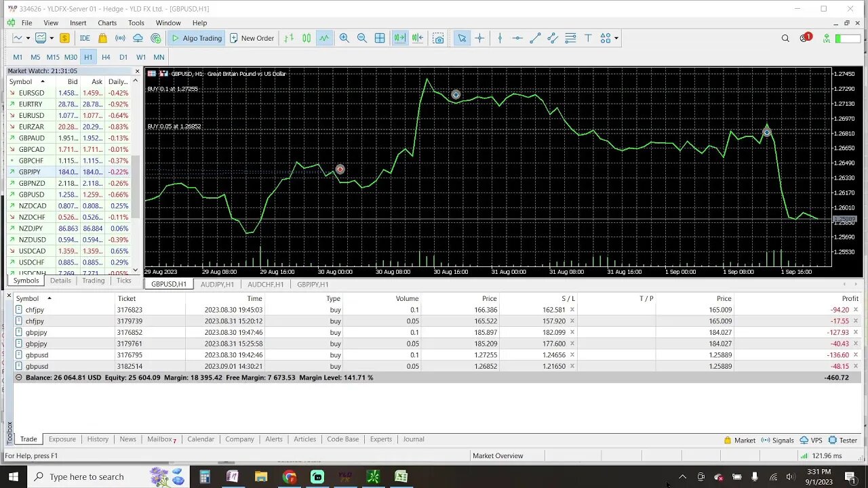Open the AUDJPY,H1 chart tab

pyautogui.click(x=217, y=285)
